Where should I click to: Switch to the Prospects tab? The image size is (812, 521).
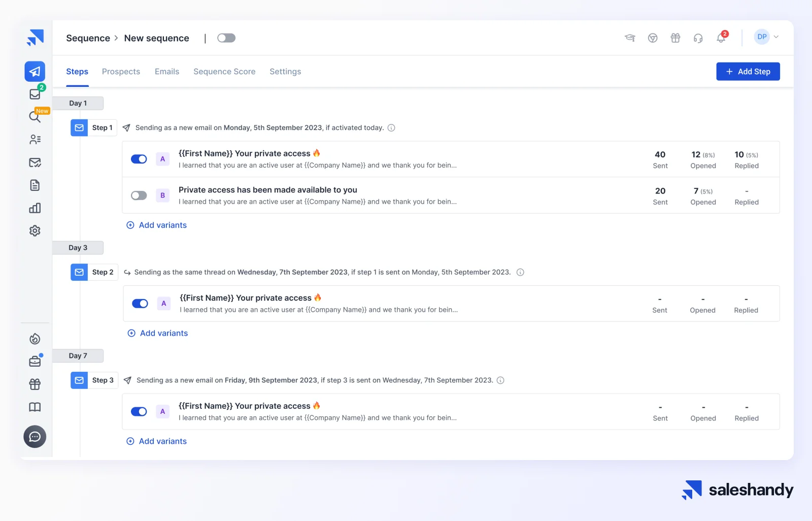tap(121, 72)
